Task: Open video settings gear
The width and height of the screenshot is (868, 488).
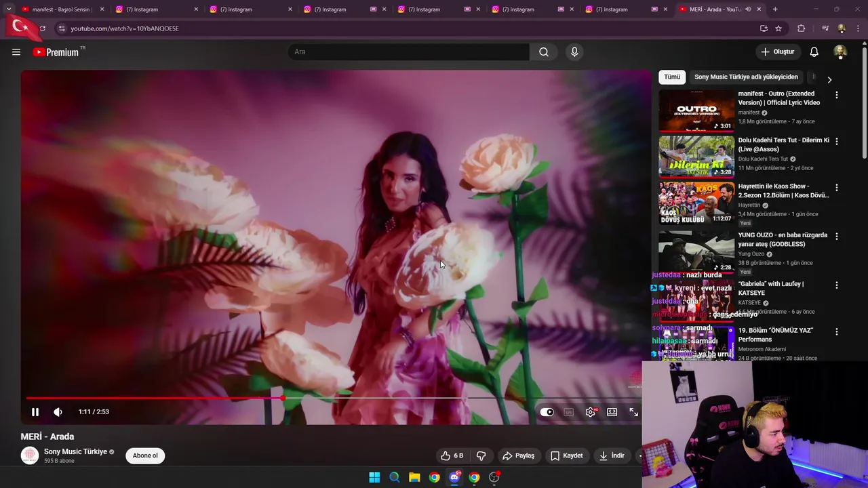Action: coord(591,412)
